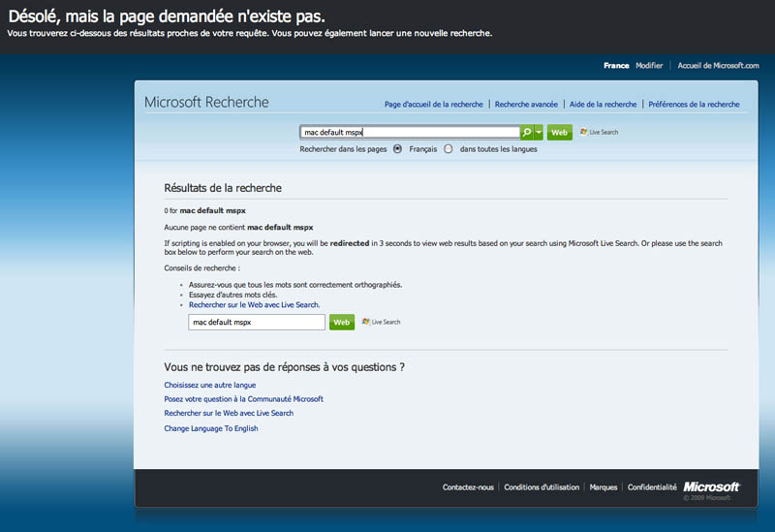Open 'Préférences de la recherche' link
Image resolution: width=775 pixels, height=532 pixels.
tap(694, 105)
